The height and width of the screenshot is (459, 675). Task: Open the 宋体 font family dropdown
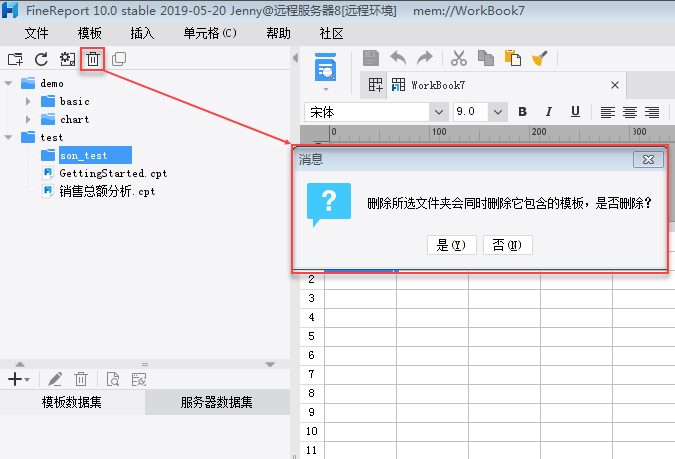tap(439, 112)
